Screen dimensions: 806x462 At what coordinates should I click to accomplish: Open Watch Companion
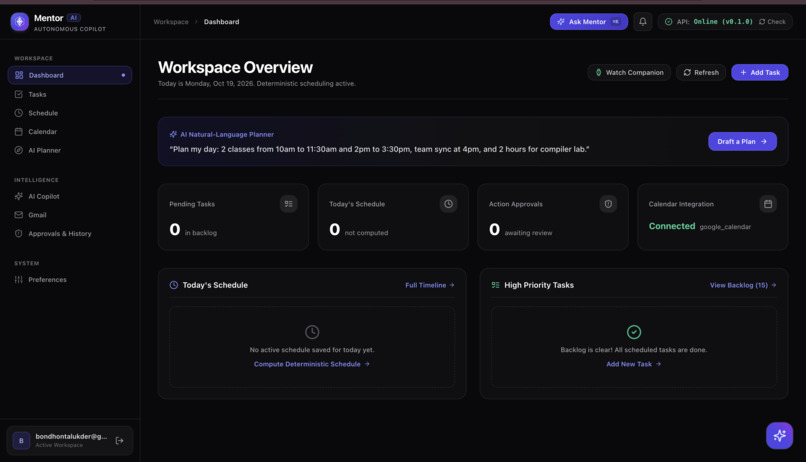[629, 72]
